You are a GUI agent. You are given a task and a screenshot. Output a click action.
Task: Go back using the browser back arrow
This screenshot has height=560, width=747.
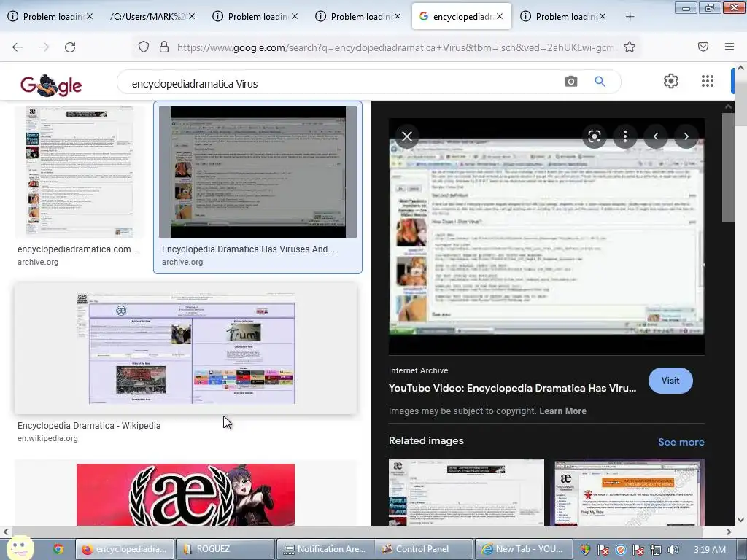coord(18,47)
